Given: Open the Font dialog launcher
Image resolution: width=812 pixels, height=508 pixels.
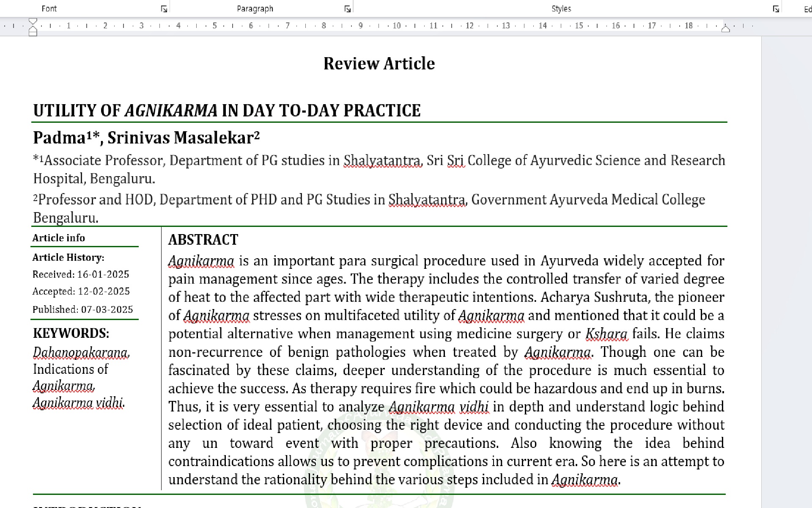Looking at the screenshot, I should click(x=164, y=9).
